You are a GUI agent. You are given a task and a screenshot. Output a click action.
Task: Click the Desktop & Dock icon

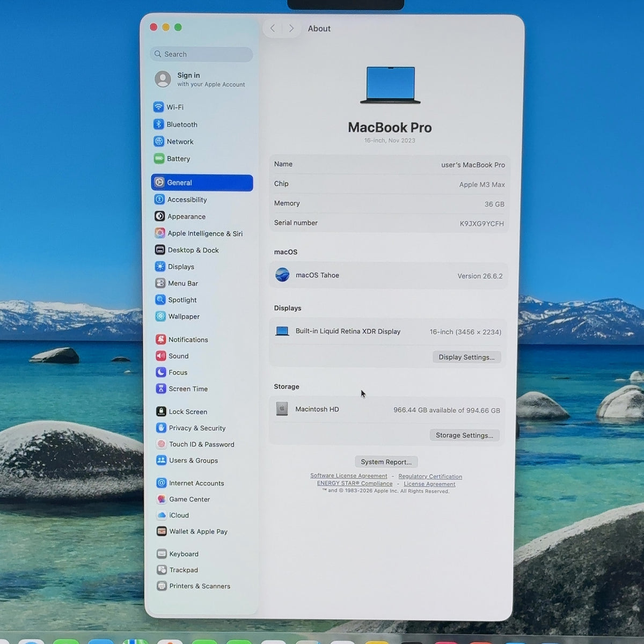(x=160, y=250)
